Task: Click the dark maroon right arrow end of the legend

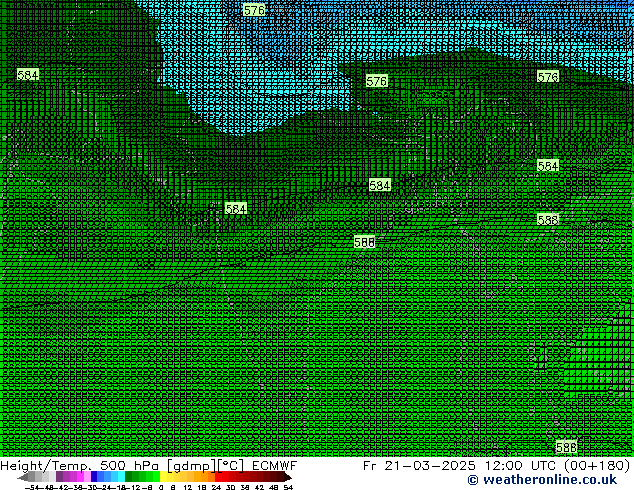Action: tap(288, 477)
